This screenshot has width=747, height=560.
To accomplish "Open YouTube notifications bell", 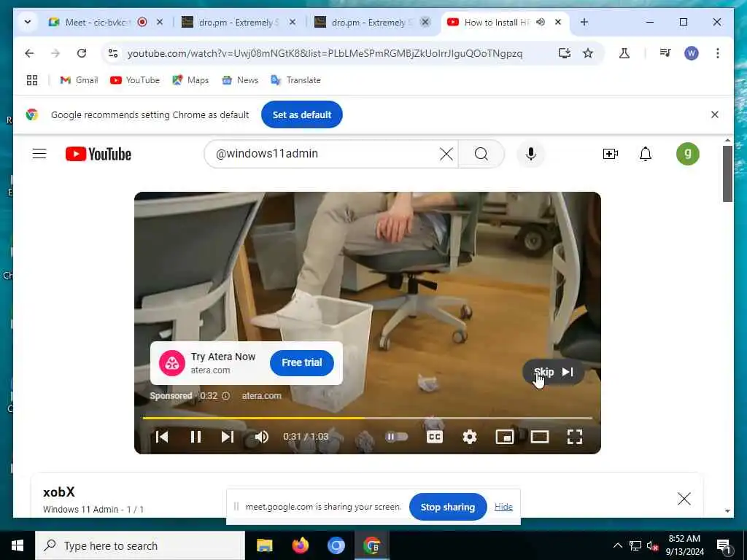I will click(646, 154).
